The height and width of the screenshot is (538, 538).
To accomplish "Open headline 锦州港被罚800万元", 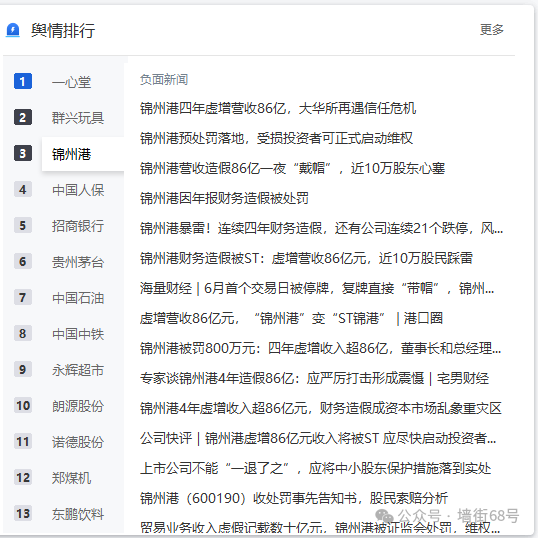I will tap(320, 348).
